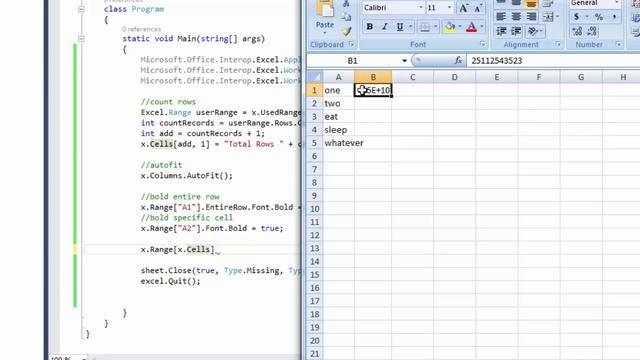This screenshot has height=360, width=640.
Task: Open the Borders dropdown arrow
Action: [x=436, y=27]
